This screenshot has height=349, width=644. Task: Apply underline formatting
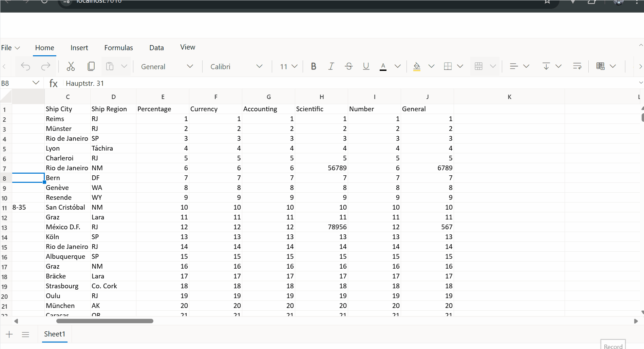(366, 66)
